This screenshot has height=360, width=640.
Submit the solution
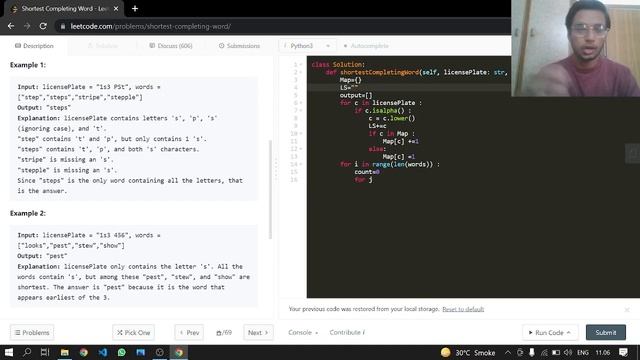[x=606, y=333]
